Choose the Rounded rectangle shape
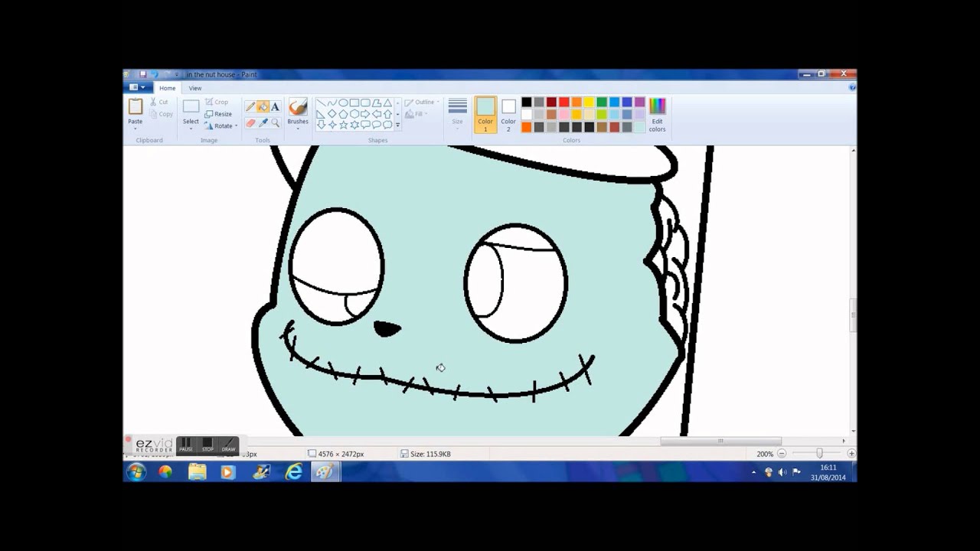 click(365, 103)
